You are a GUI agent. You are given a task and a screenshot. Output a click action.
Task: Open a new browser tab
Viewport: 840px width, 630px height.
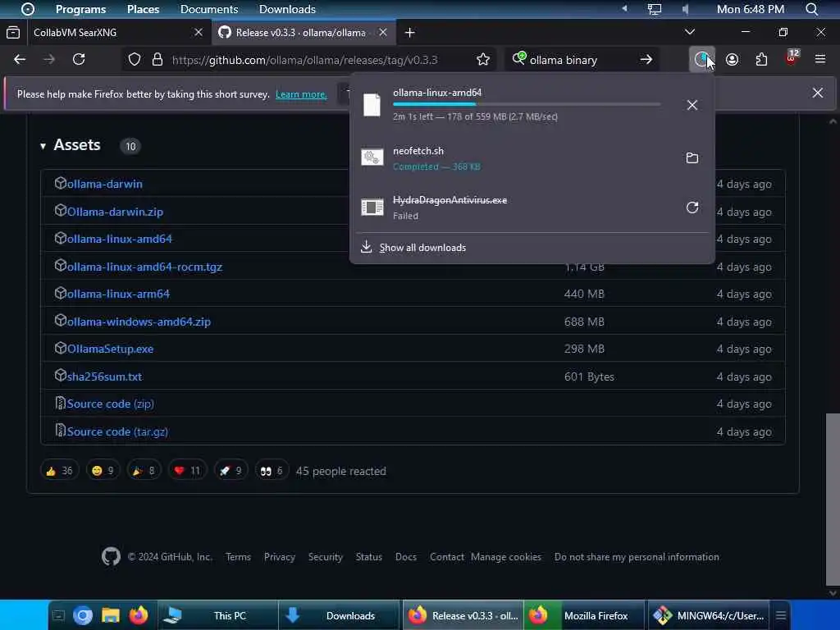tap(410, 33)
